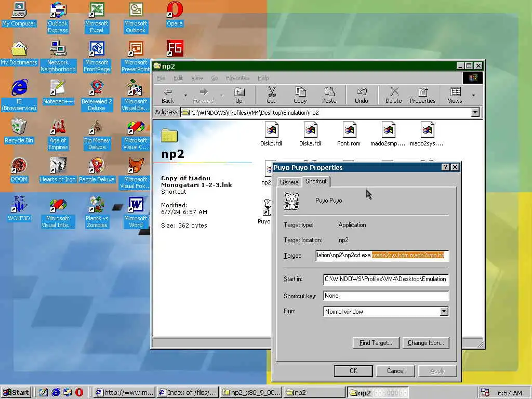Confirm with the OK button
Screen dimensions: 532x399
353,371
